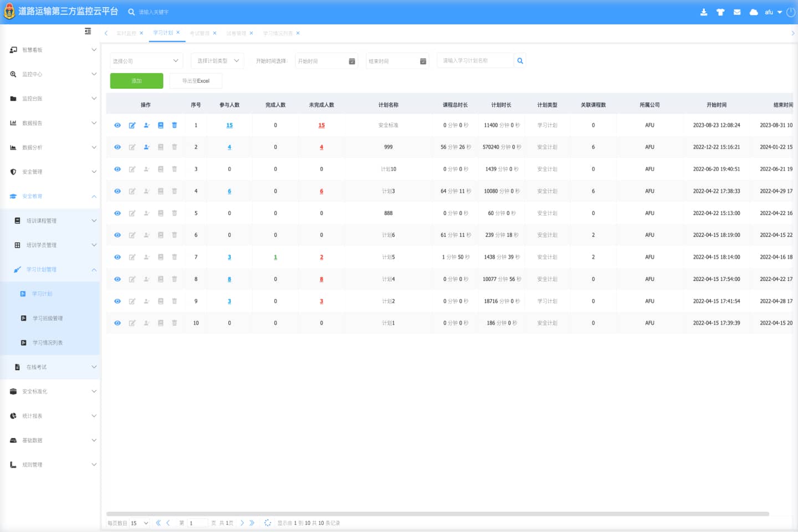Expand 智慧看板 sidebar menu

click(50, 50)
